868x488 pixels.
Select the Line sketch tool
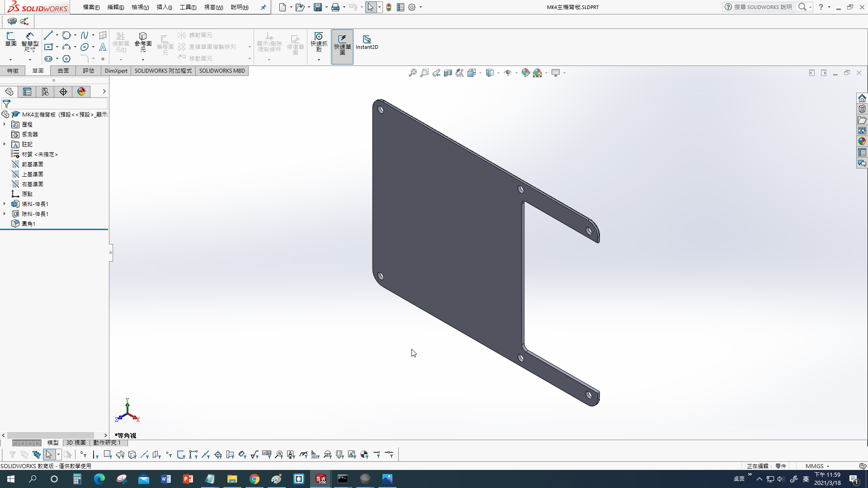(x=48, y=35)
